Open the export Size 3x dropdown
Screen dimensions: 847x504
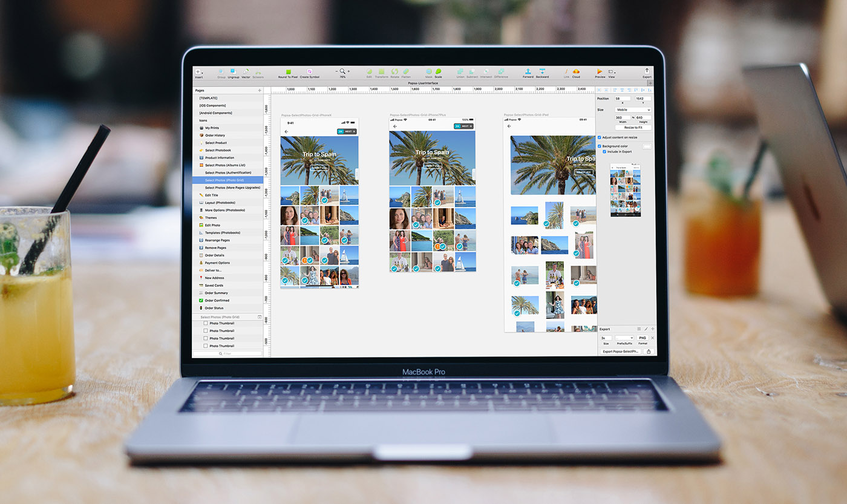point(606,338)
